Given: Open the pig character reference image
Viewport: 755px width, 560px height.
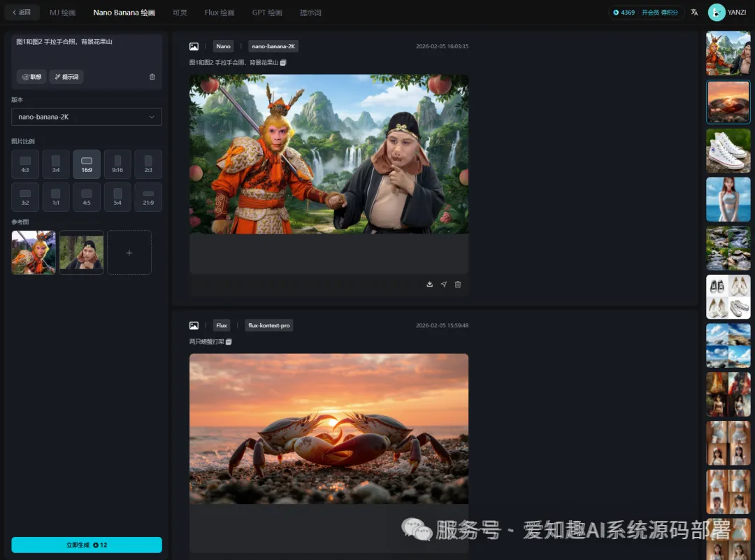Looking at the screenshot, I should click(81, 253).
